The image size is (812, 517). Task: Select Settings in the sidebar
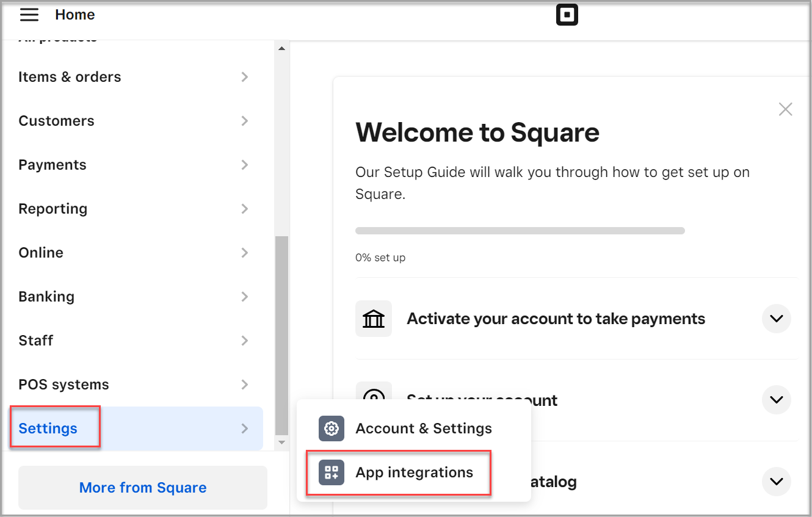pos(137,428)
